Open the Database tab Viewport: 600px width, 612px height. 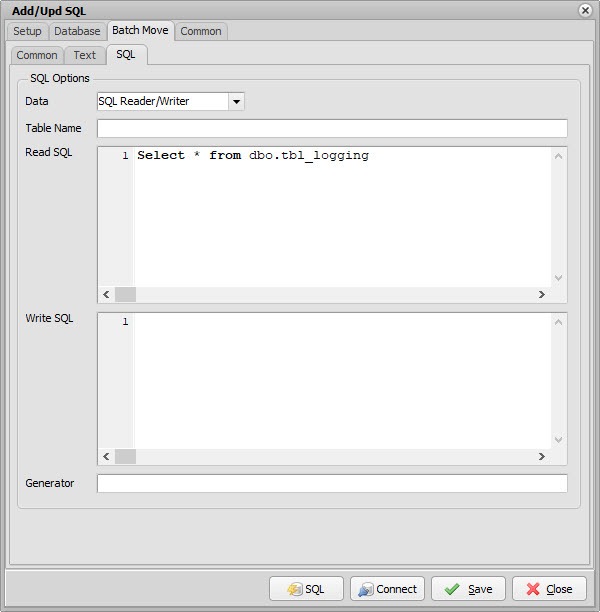[x=77, y=31]
